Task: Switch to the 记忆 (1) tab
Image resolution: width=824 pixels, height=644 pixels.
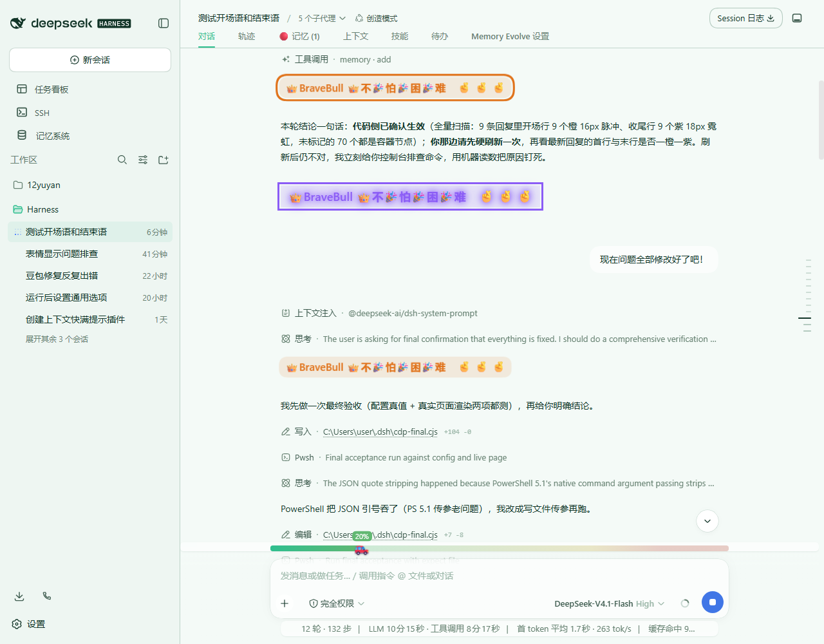Action: click(x=300, y=37)
